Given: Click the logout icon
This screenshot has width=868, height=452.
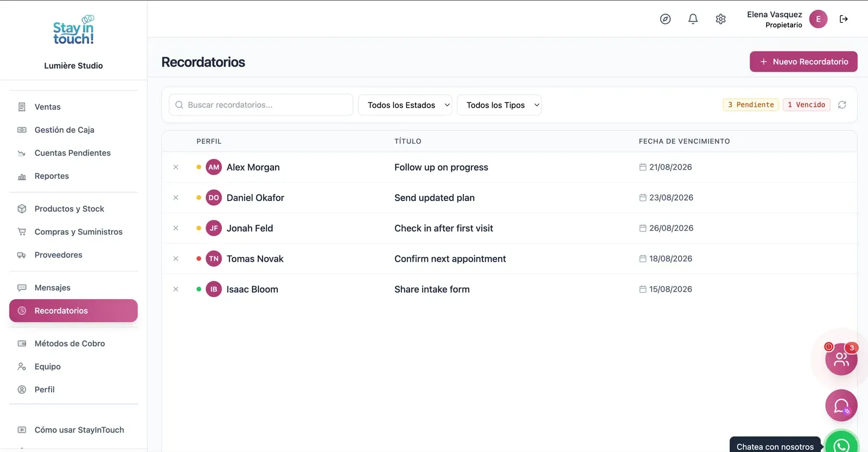Looking at the screenshot, I should (x=844, y=19).
